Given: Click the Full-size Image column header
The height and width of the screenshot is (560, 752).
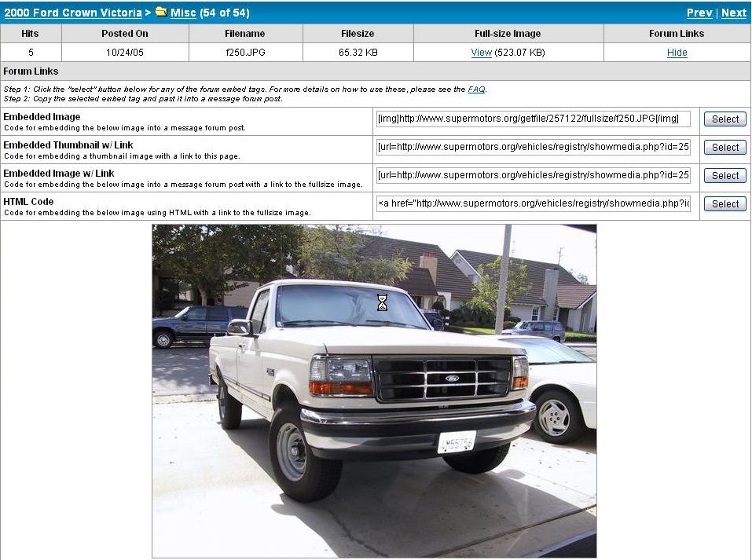Looking at the screenshot, I should [508, 34].
